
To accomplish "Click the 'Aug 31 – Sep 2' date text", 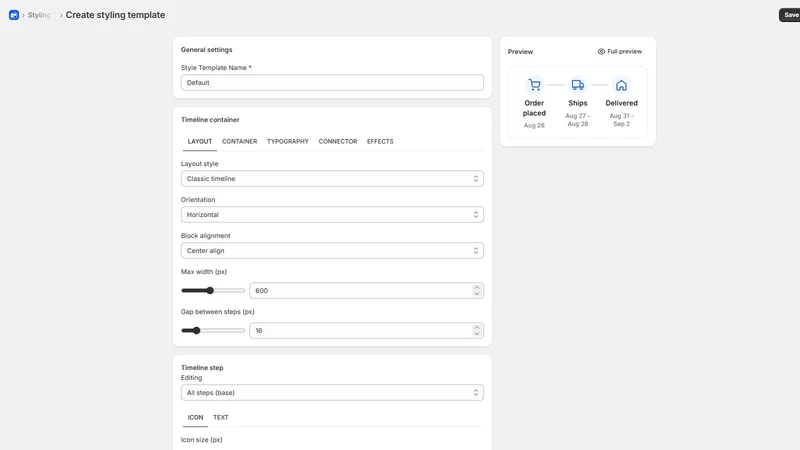I will pyautogui.click(x=621, y=120).
